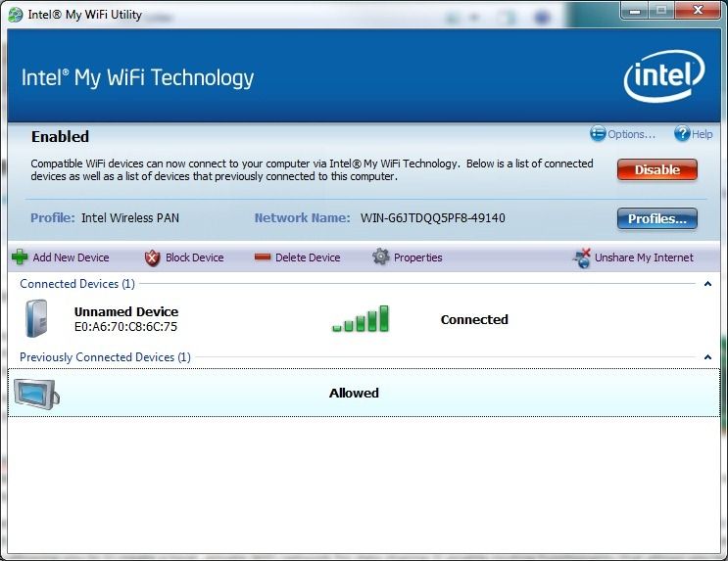Click the Unshare My Internet network icon
This screenshot has height=561, width=728.
pos(582,257)
